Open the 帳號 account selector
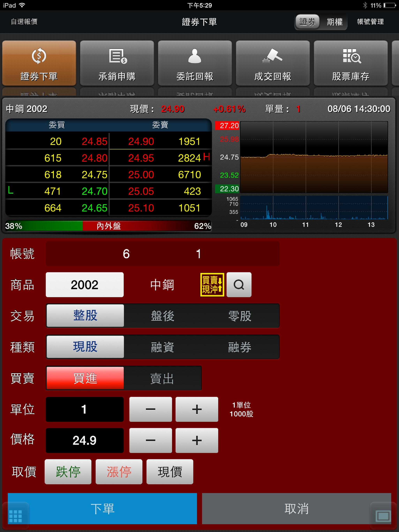Image resolution: width=399 pixels, height=532 pixels. click(x=163, y=254)
